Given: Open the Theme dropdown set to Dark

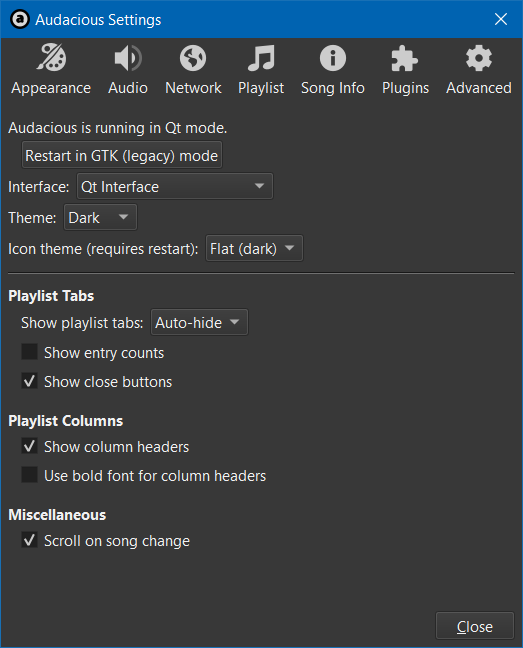Looking at the screenshot, I should click(x=100, y=217).
